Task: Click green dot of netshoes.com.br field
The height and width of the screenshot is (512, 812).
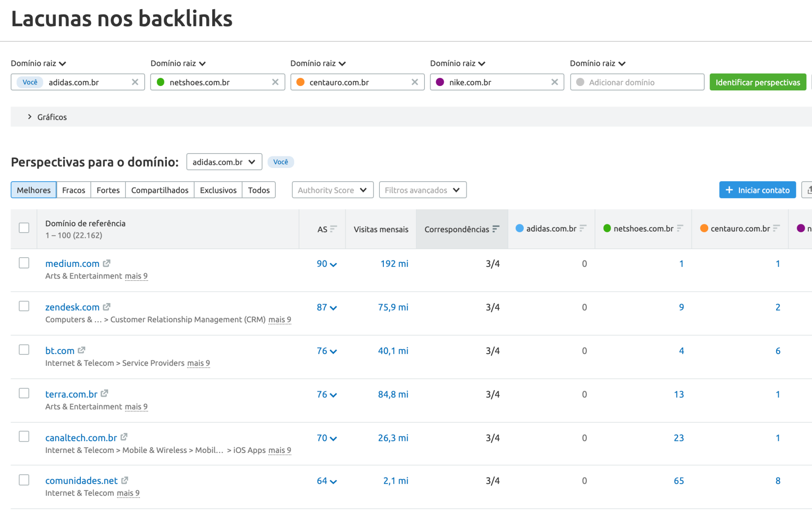Action: 160,82
